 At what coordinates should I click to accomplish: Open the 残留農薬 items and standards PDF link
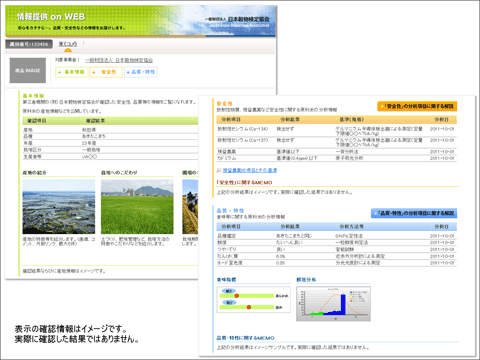pyautogui.click(x=250, y=170)
